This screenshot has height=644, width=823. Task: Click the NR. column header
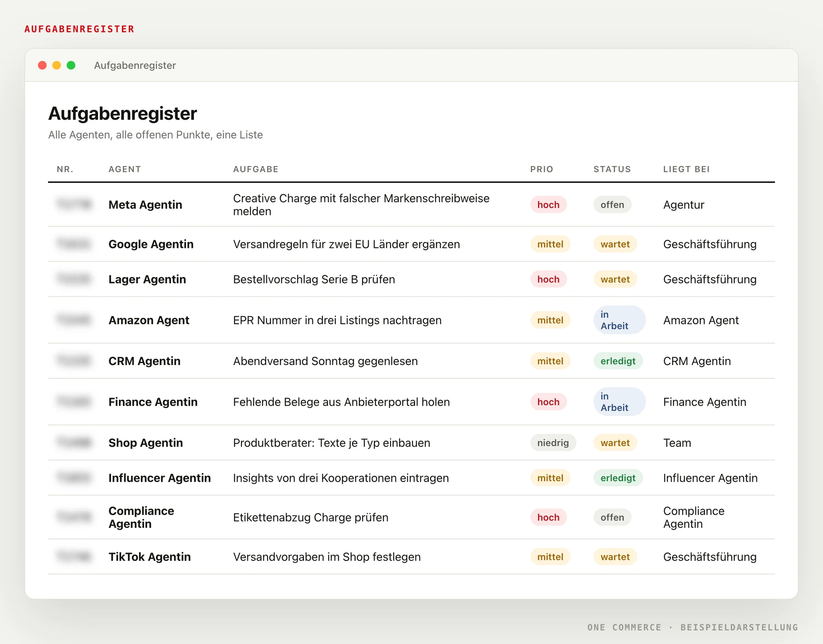pyautogui.click(x=65, y=169)
